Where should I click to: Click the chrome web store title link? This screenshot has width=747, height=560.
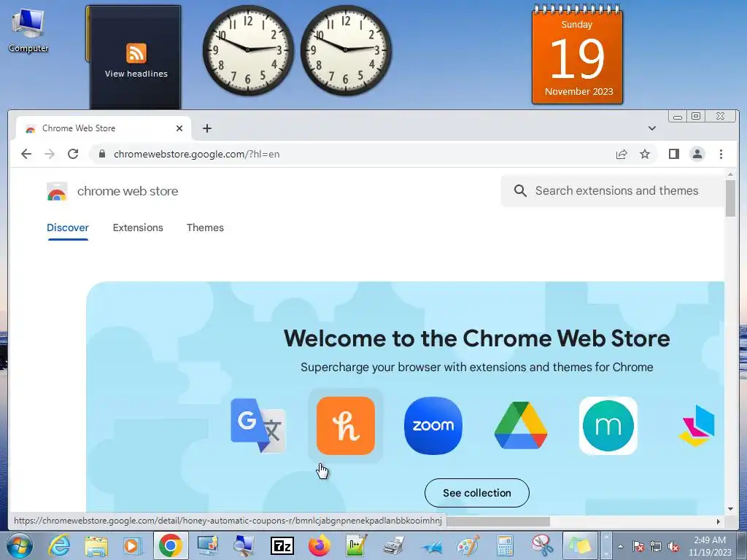pyautogui.click(x=128, y=191)
